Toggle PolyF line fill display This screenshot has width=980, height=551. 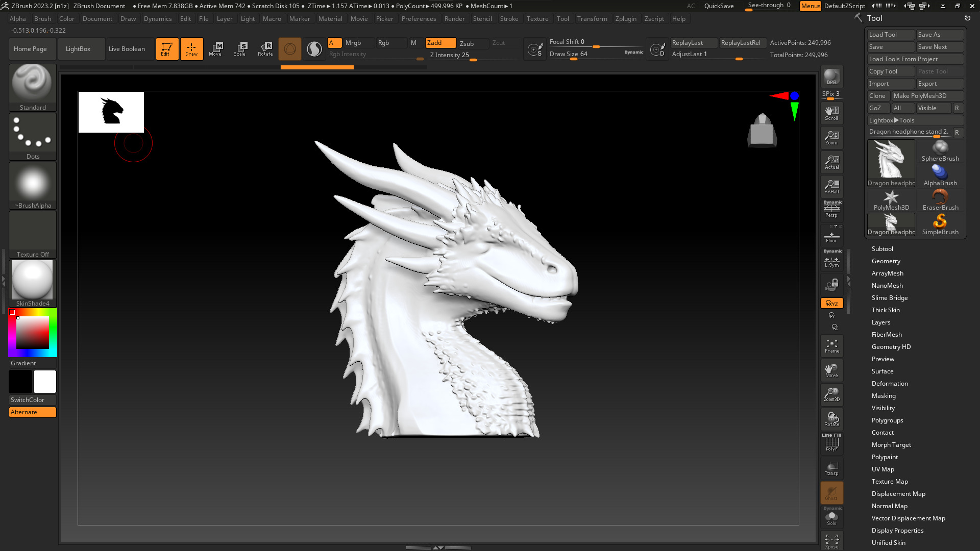coord(831,443)
